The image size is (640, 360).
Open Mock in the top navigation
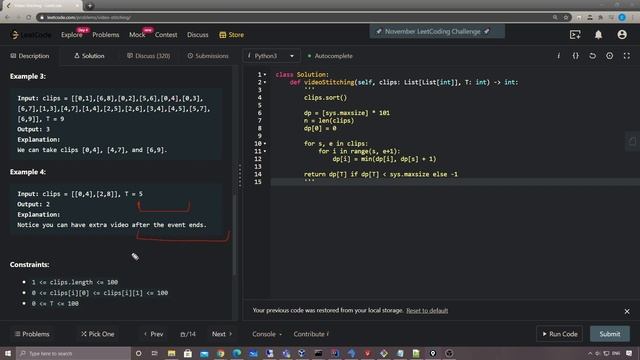[137, 35]
